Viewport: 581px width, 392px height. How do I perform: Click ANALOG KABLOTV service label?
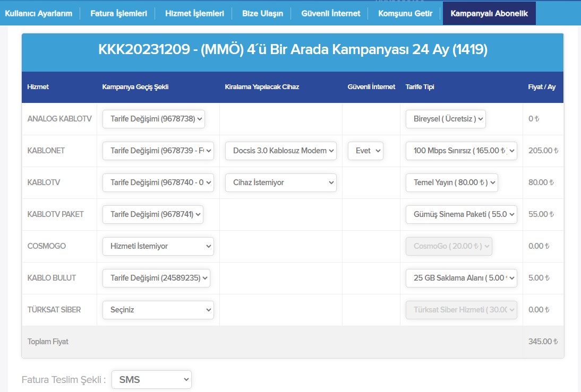tap(59, 119)
